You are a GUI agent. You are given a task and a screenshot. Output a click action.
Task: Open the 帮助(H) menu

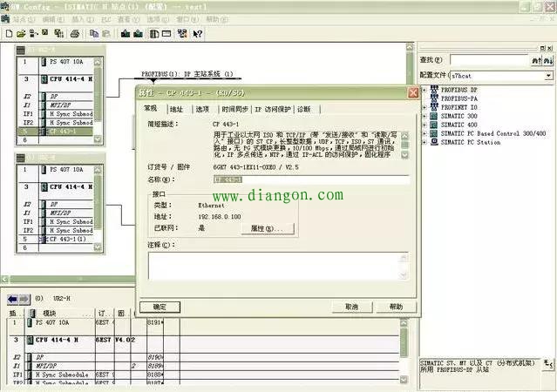[x=217, y=19]
